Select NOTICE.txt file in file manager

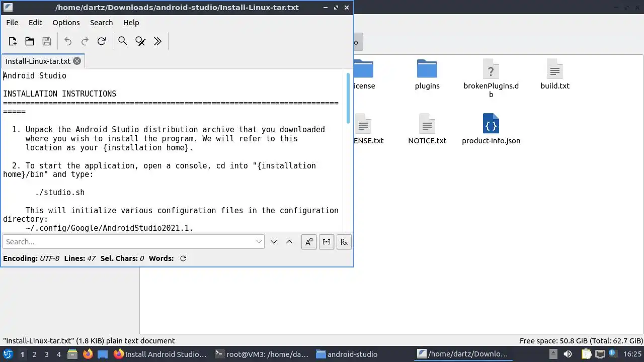tap(427, 129)
